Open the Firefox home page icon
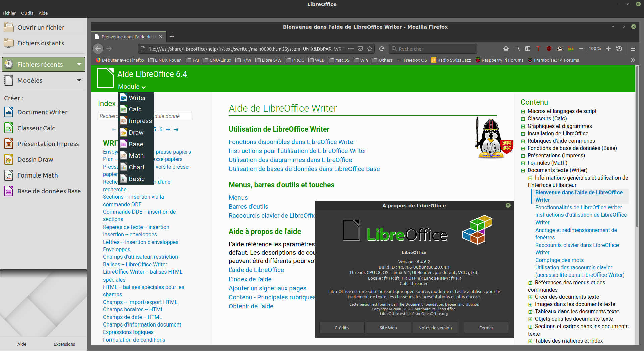Screen dimensions: 644x351 [506, 49]
